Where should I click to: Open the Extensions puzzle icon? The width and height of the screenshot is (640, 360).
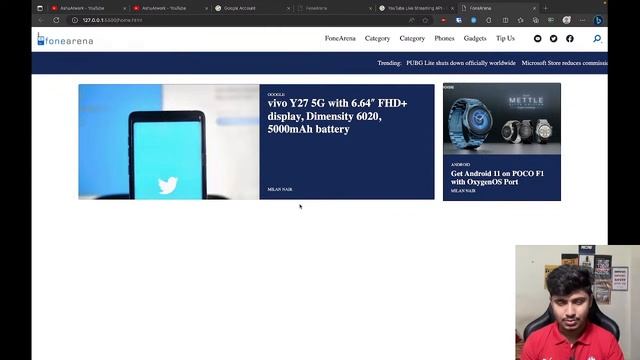pyautogui.click(x=489, y=20)
